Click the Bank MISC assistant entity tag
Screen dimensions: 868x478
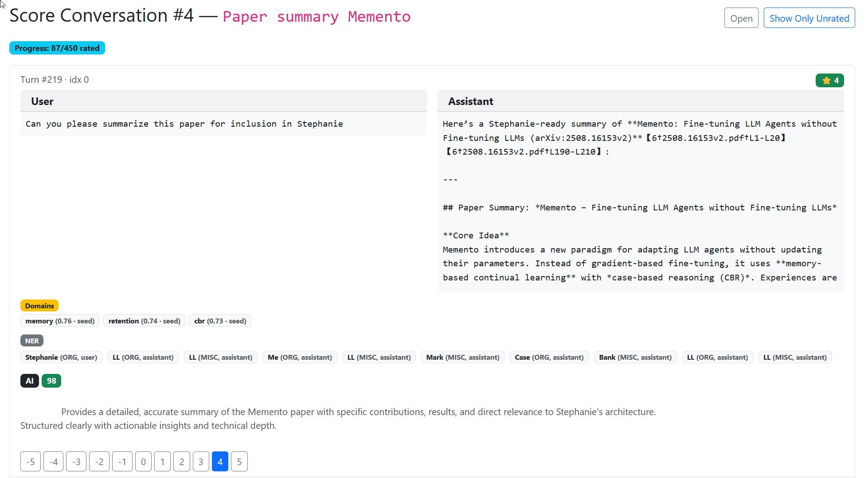point(635,357)
